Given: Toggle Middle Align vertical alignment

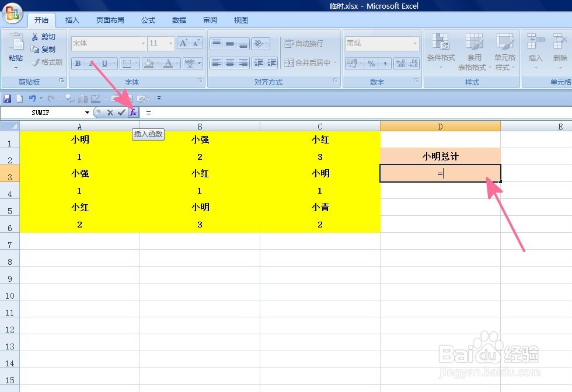Looking at the screenshot, I should pyautogui.click(x=230, y=43).
